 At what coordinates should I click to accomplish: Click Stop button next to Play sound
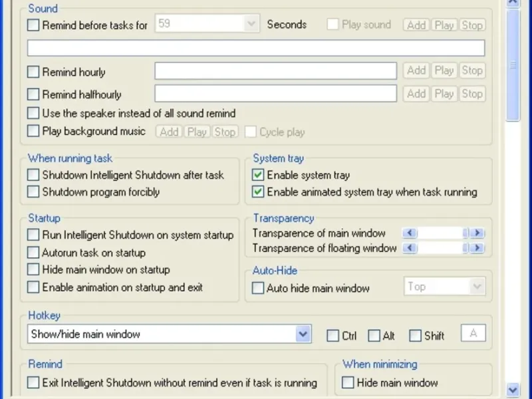click(x=472, y=25)
